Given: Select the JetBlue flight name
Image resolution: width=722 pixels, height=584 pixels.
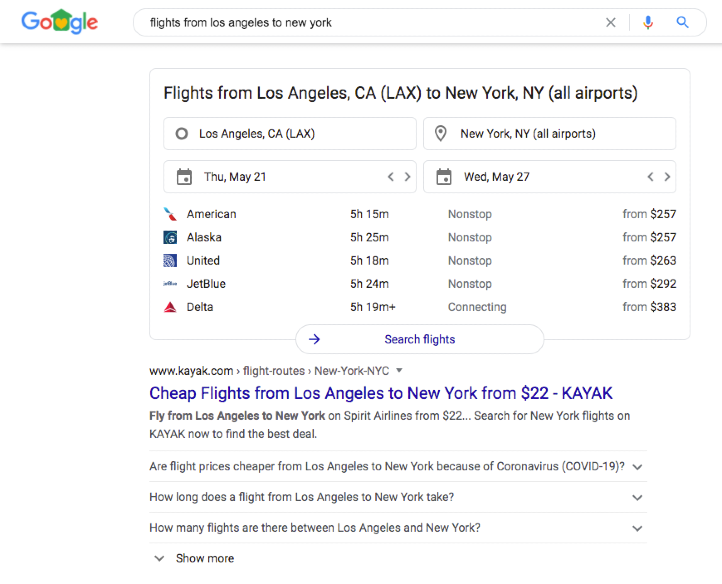Looking at the screenshot, I should [206, 284].
